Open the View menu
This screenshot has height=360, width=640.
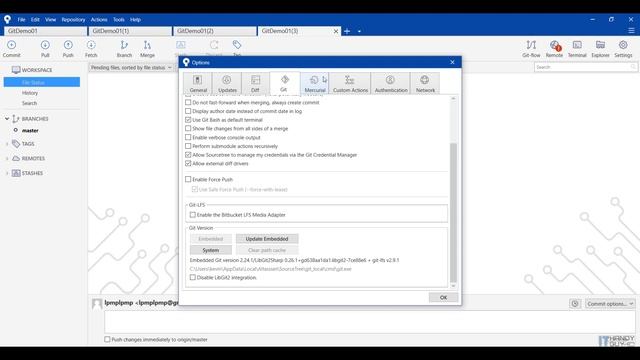tap(51, 20)
